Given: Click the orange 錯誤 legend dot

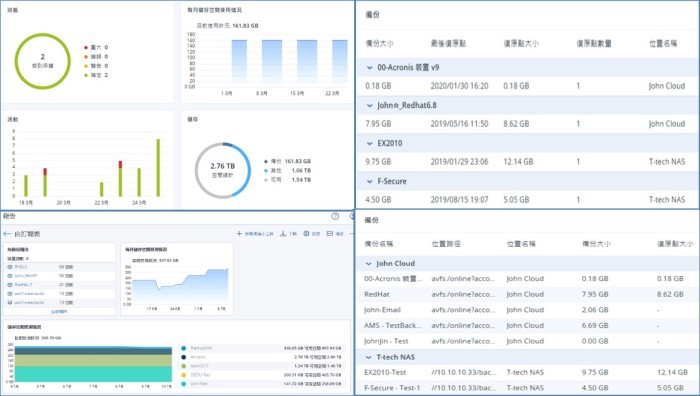Looking at the screenshot, I should click(86, 57).
